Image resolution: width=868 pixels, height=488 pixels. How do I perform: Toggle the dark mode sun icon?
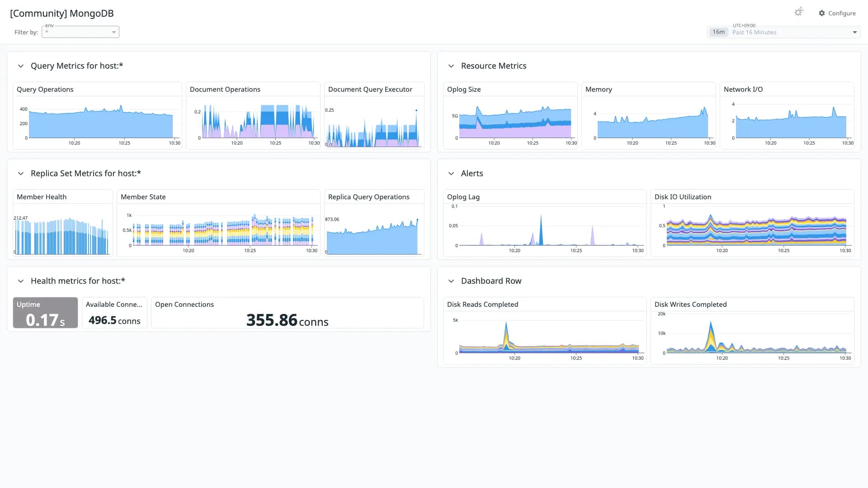coord(798,12)
